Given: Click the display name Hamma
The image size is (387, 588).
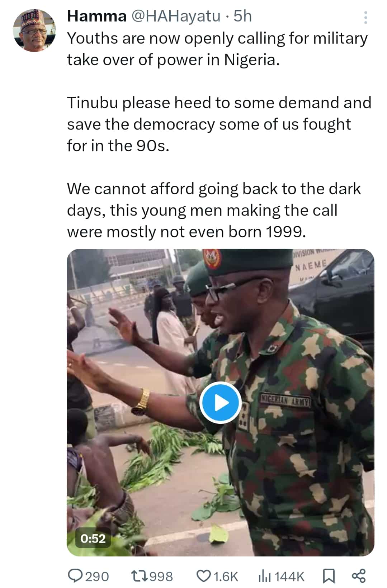Looking at the screenshot, I should 97,16.
